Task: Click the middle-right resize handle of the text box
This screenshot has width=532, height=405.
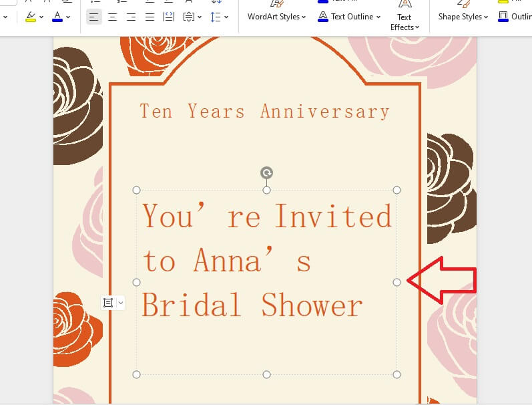Action: [396, 282]
